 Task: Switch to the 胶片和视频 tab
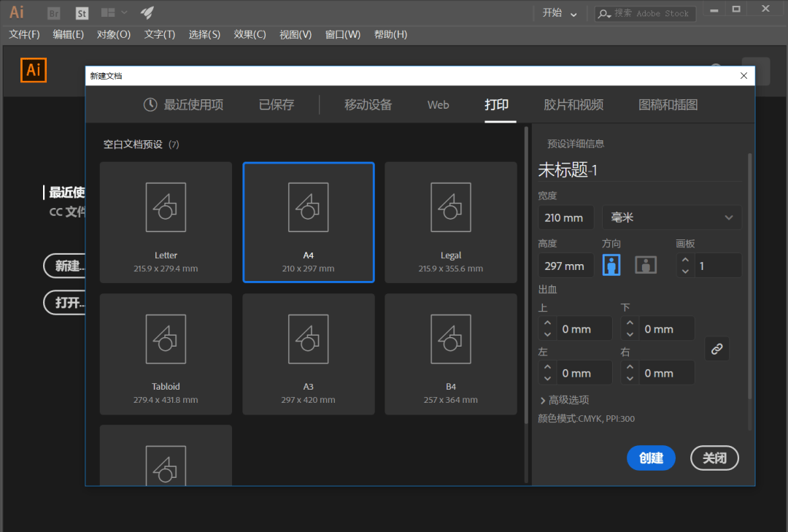(x=573, y=104)
